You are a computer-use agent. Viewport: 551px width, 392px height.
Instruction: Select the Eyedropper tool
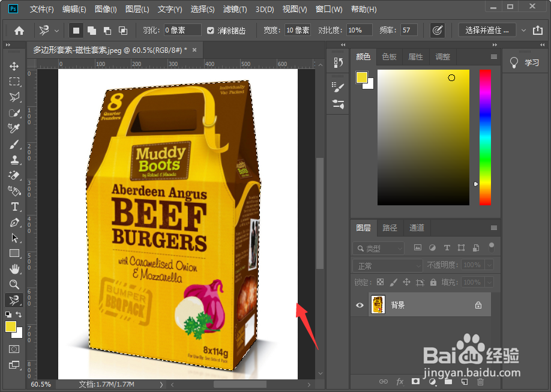(x=14, y=128)
